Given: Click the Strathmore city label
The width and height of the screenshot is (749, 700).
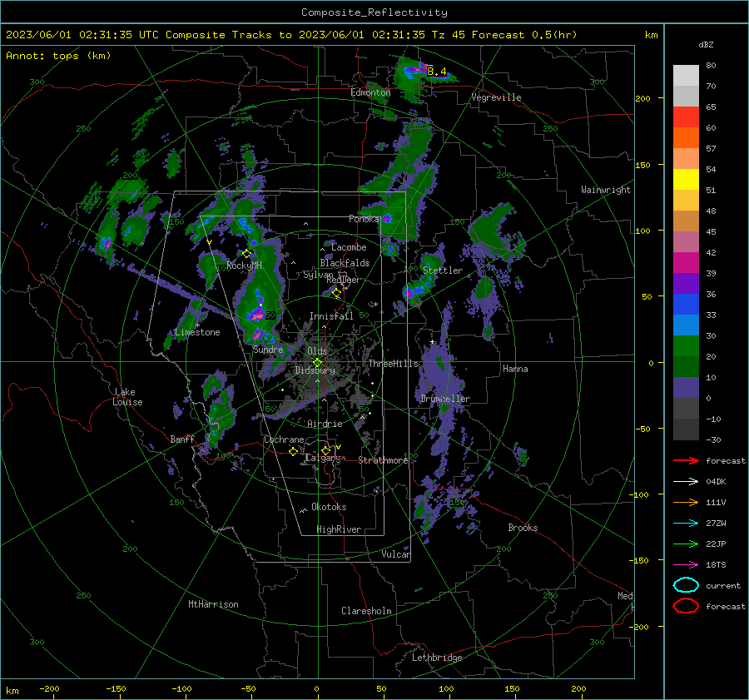Looking at the screenshot, I should tap(383, 460).
